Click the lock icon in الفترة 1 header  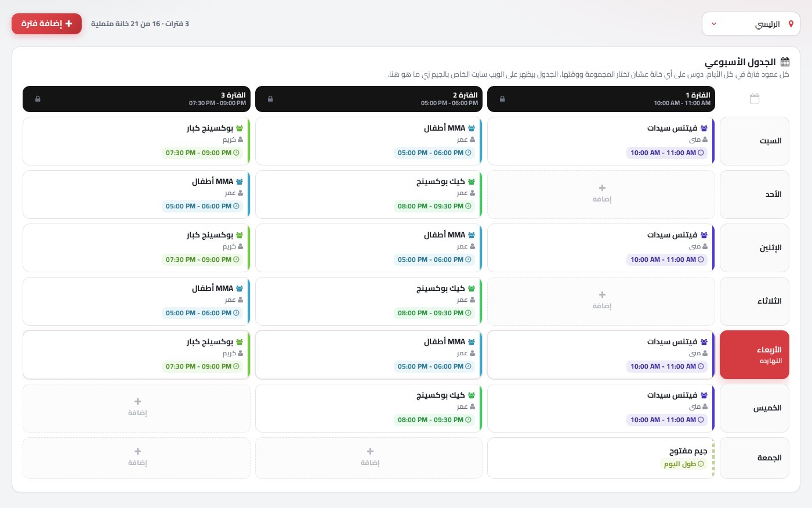click(502, 99)
